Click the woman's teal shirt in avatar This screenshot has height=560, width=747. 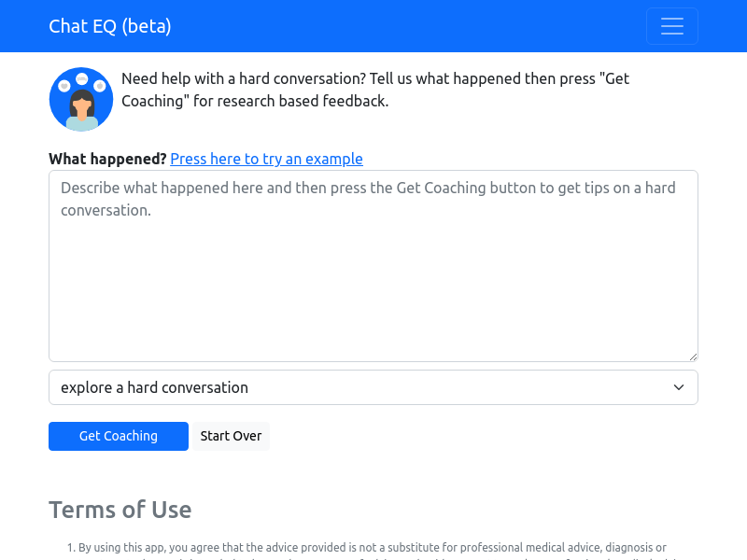[x=81, y=124]
